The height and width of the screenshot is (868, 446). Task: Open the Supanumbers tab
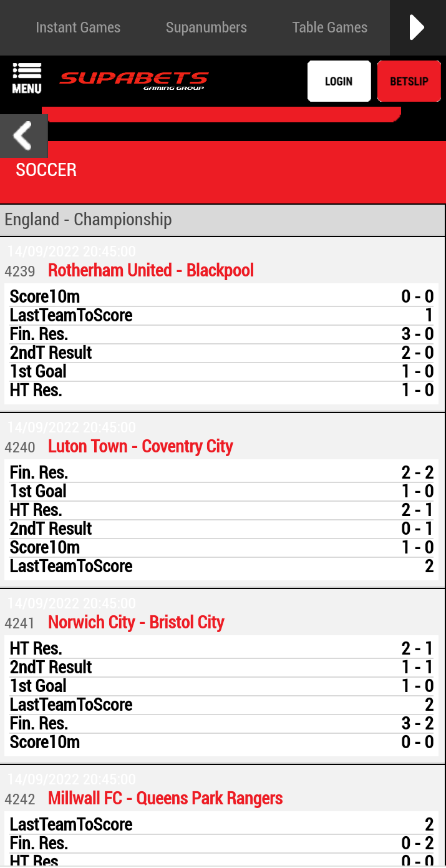click(206, 27)
